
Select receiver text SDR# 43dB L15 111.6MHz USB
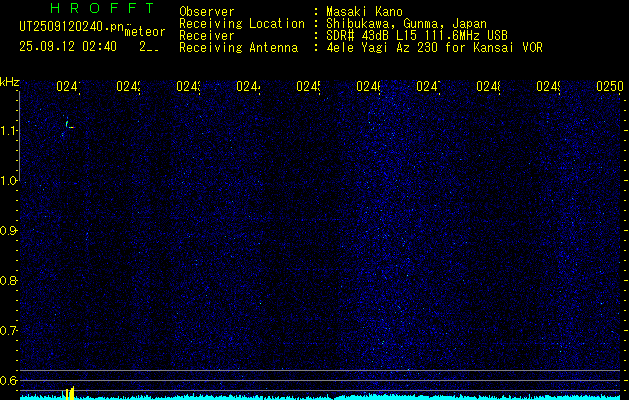click(417, 36)
